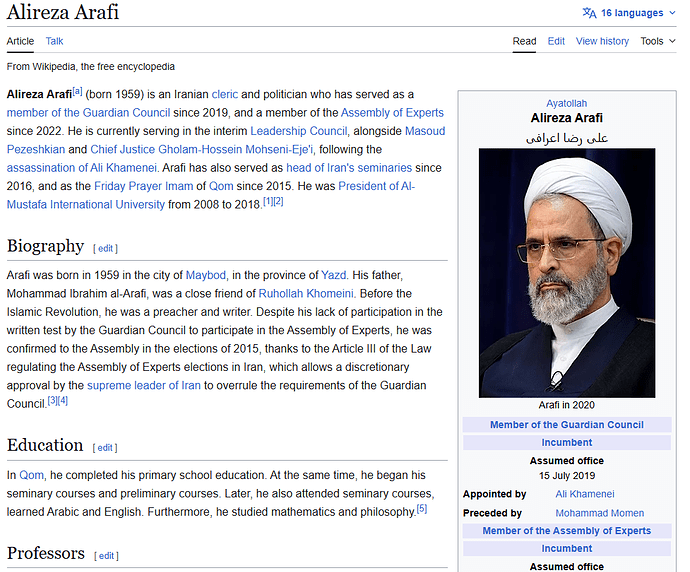Open Member of the Guardian Council header link
The image size is (690, 572).
(x=566, y=425)
